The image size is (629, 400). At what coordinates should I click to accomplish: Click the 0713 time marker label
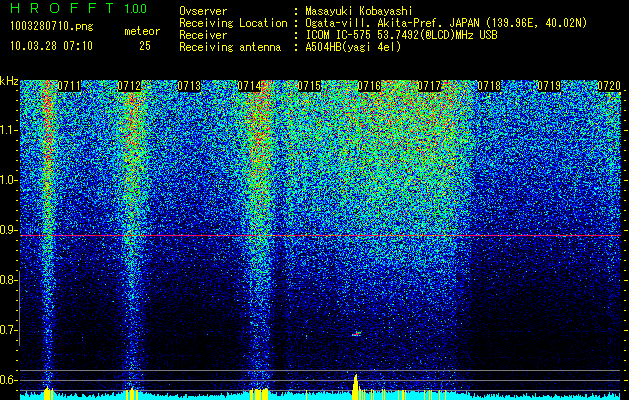click(189, 86)
